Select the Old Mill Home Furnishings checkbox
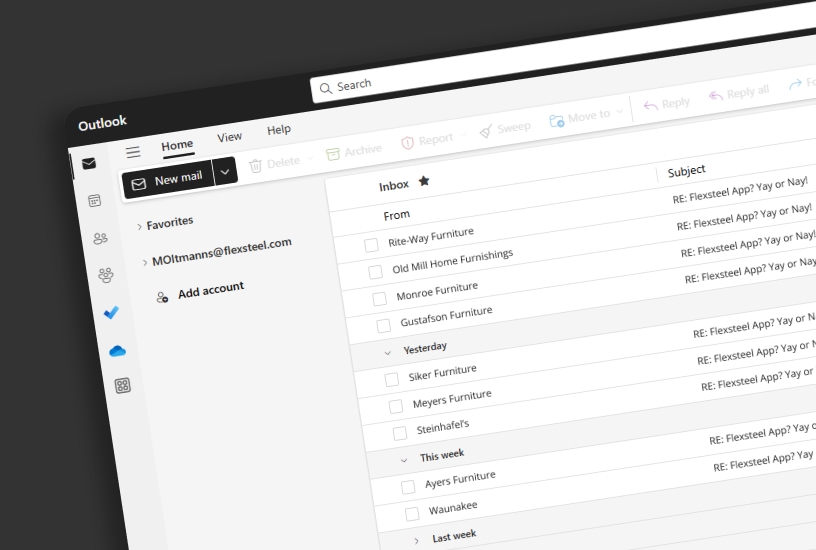 coord(375,272)
